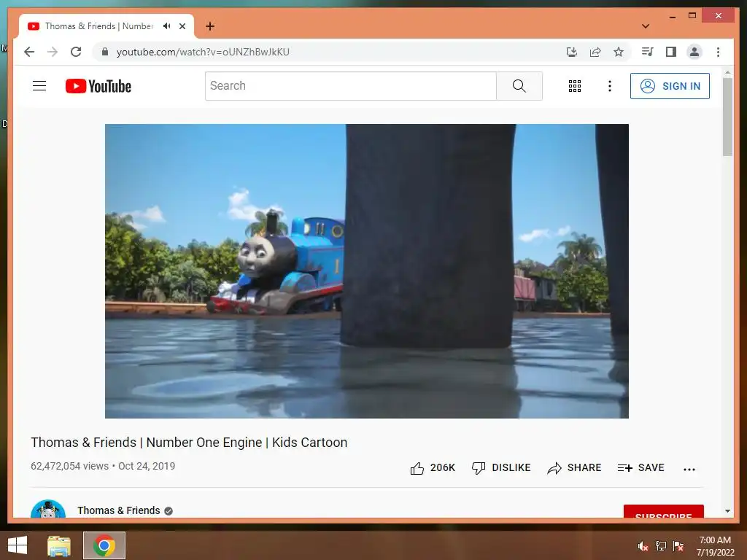Focus the YouTube Search field
This screenshot has width=747, height=560.
tap(351, 86)
